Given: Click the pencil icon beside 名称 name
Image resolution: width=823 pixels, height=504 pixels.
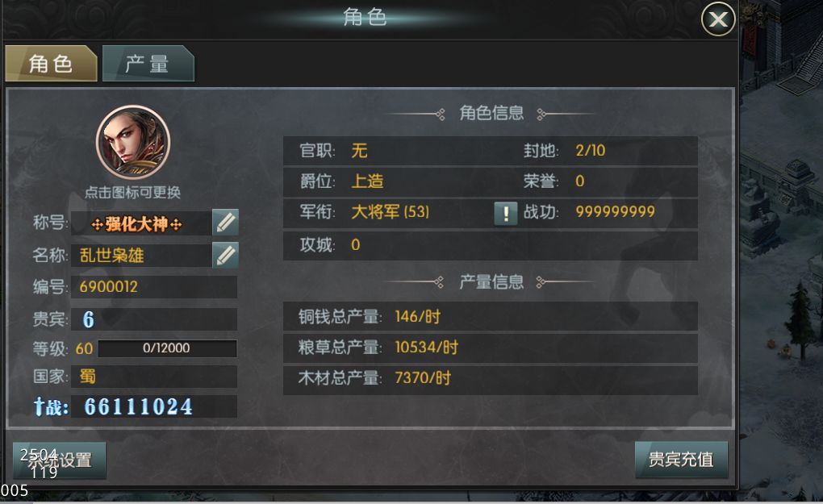Looking at the screenshot, I should tap(226, 255).
